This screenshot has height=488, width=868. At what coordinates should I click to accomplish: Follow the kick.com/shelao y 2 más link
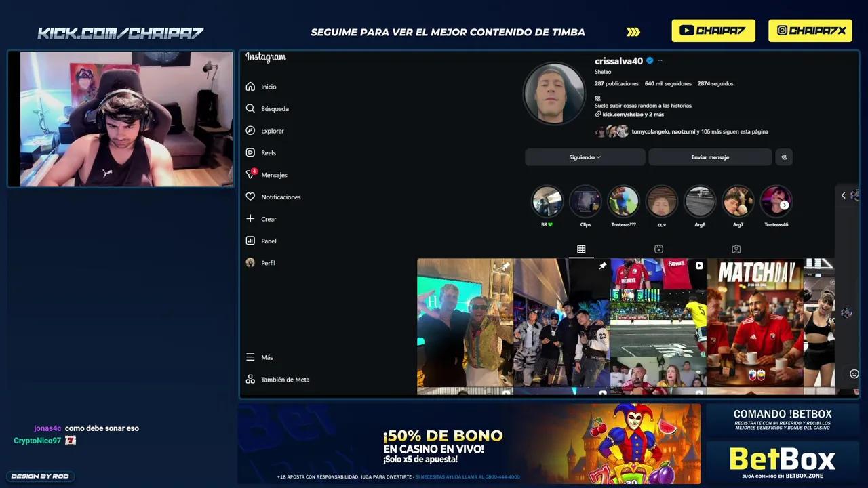pos(629,115)
